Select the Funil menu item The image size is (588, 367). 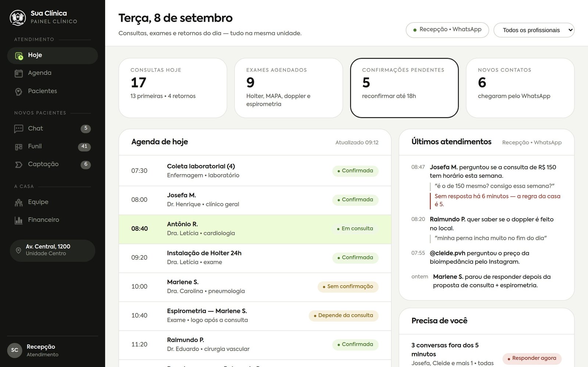pos(53,147)
